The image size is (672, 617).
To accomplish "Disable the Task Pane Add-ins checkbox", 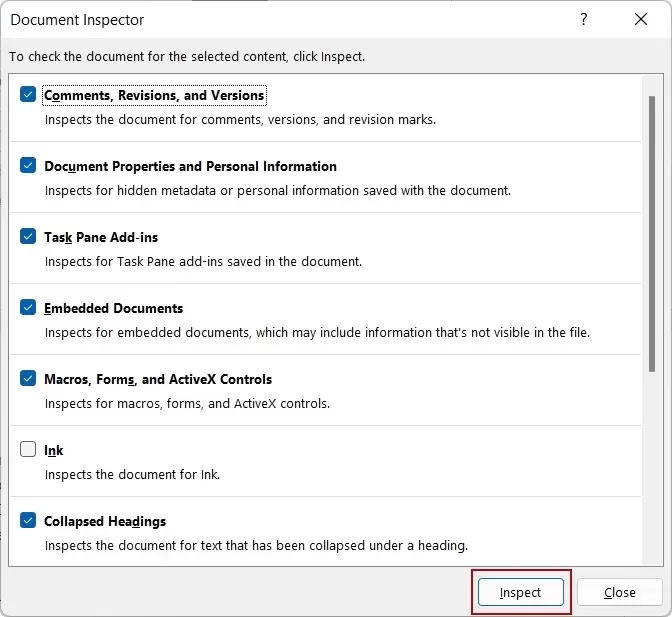I will point(28,237).
